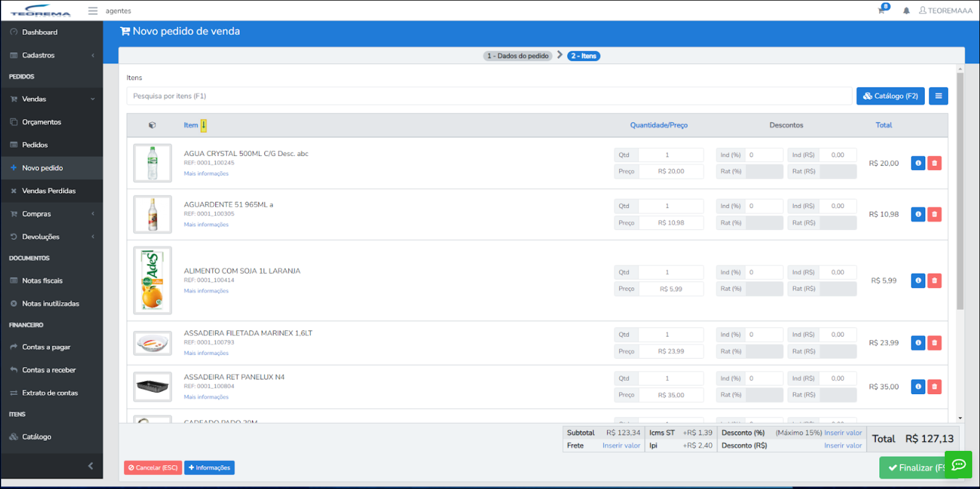The image size is (980, 489).
Task: Open AGUA CRYSTAL product thumbnail
Action: point(152,163)
